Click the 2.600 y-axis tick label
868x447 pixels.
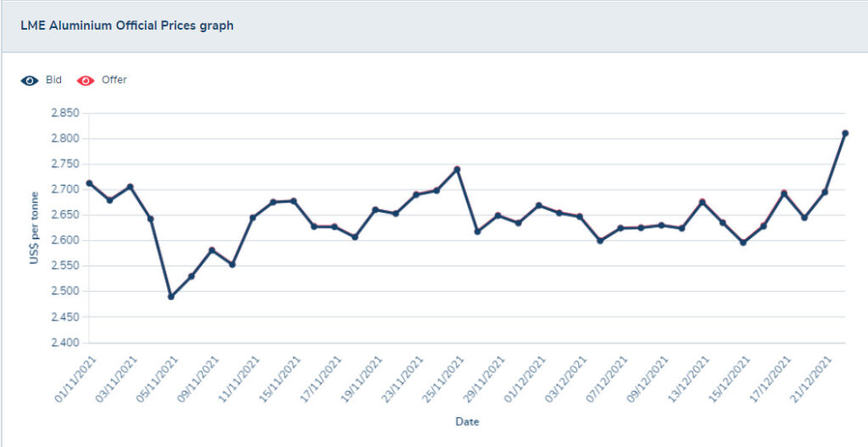(x=65, y=241)
